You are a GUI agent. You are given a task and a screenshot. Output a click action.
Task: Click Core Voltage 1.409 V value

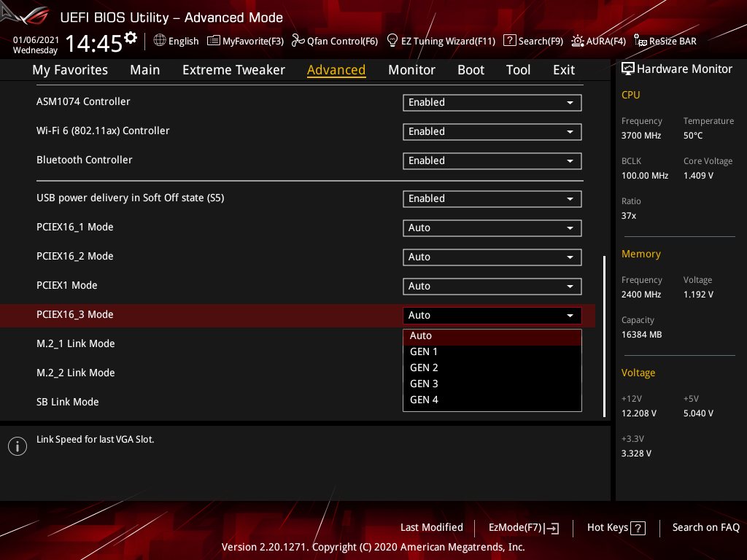click(x=698, y=176)
